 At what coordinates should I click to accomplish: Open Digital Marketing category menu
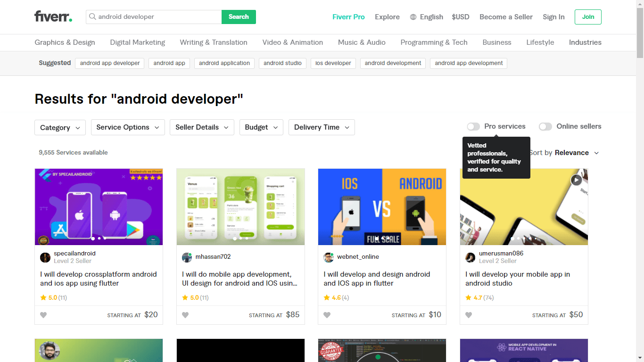point(138,42)
